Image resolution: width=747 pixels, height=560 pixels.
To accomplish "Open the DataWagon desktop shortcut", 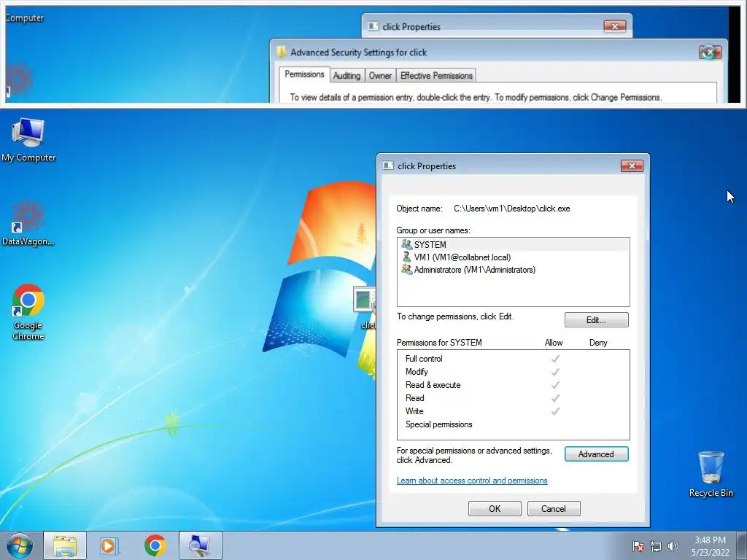I will point(28,223).
